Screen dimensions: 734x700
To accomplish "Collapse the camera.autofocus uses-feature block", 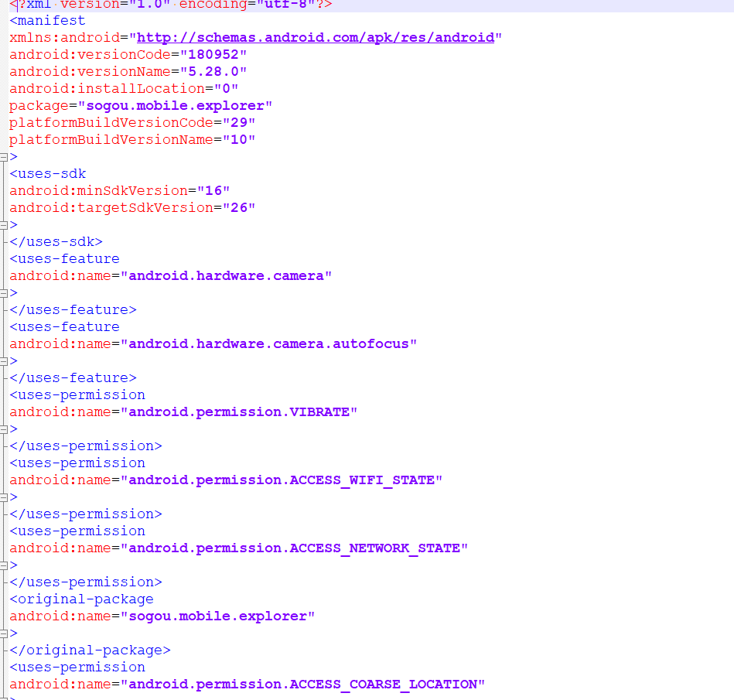I will [4, 360].
